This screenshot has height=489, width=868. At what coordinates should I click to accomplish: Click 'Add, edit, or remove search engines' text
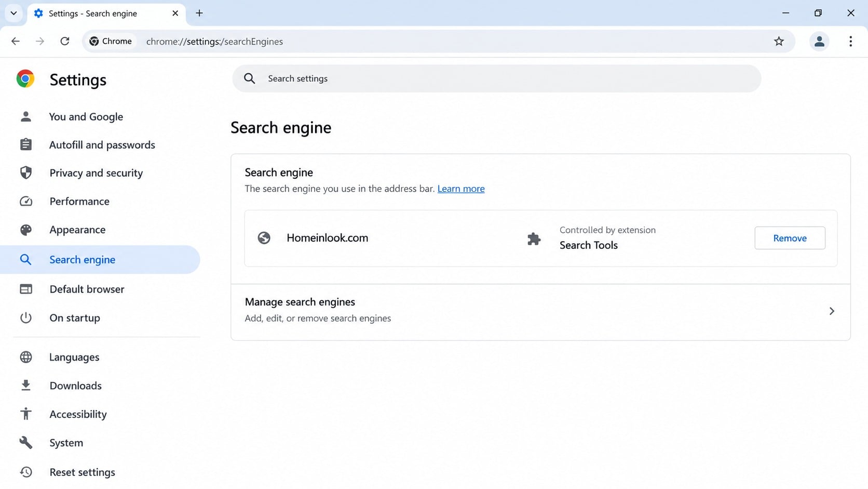(318, 318)
